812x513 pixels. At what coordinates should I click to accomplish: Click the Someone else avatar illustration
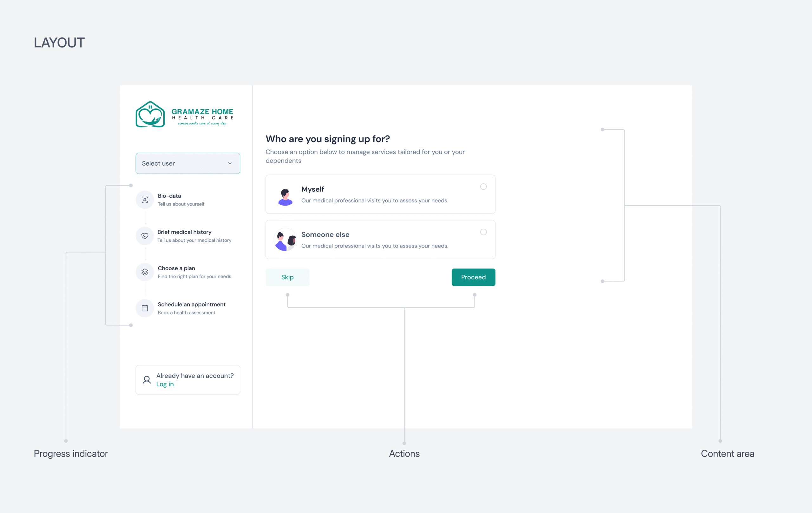click(x=285, y=240)
